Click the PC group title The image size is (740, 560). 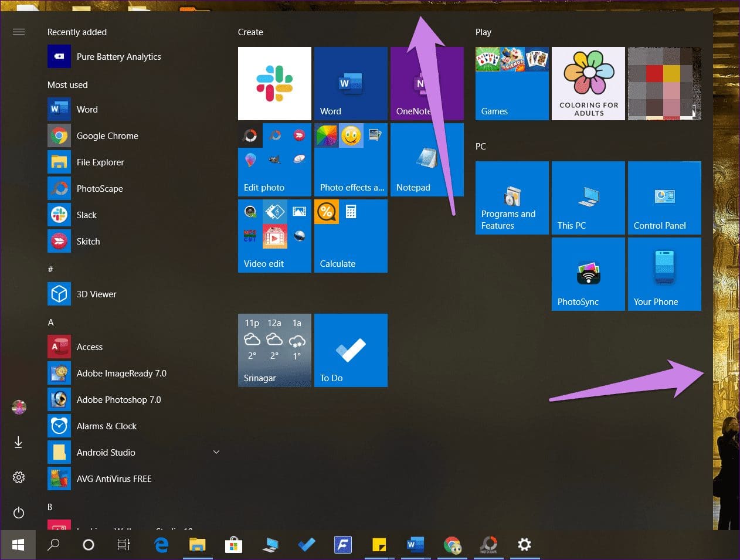481,147
